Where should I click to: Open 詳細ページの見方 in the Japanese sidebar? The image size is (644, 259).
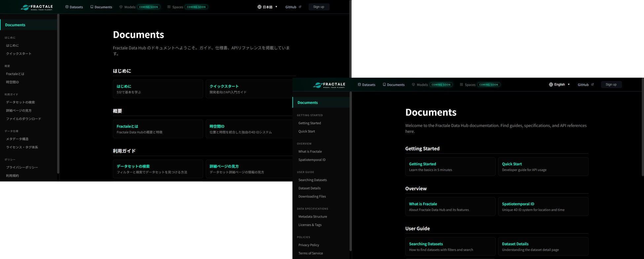click(19, 110)
